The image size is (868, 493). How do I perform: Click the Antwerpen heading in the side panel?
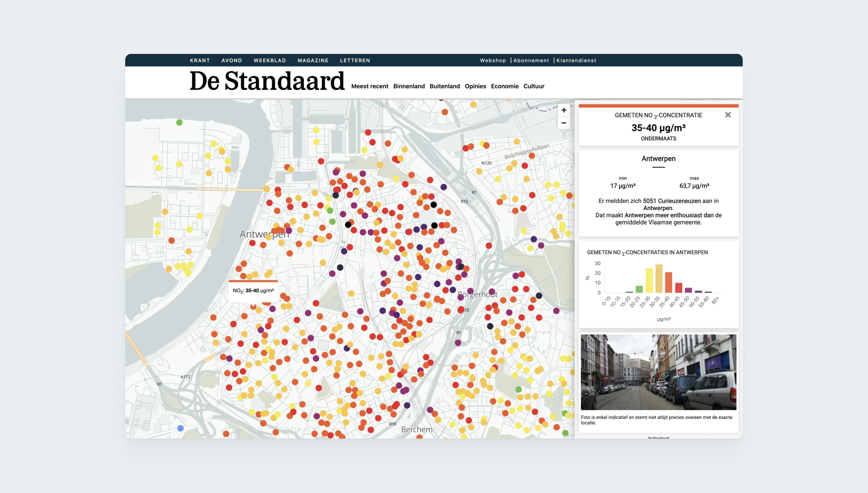659,159
